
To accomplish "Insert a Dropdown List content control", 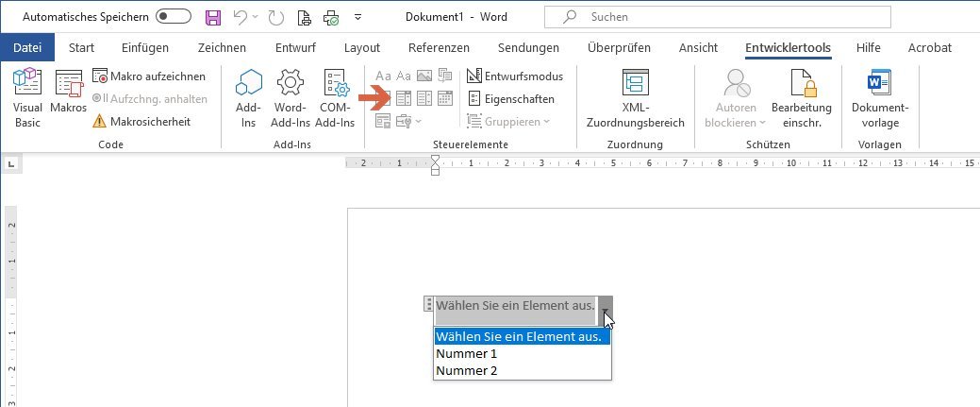I will pos(424,98).
